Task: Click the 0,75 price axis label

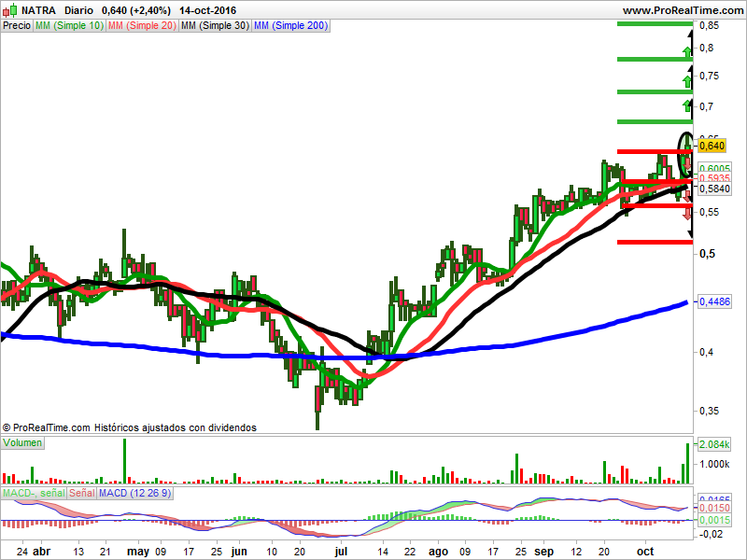Action: (710, 76)
